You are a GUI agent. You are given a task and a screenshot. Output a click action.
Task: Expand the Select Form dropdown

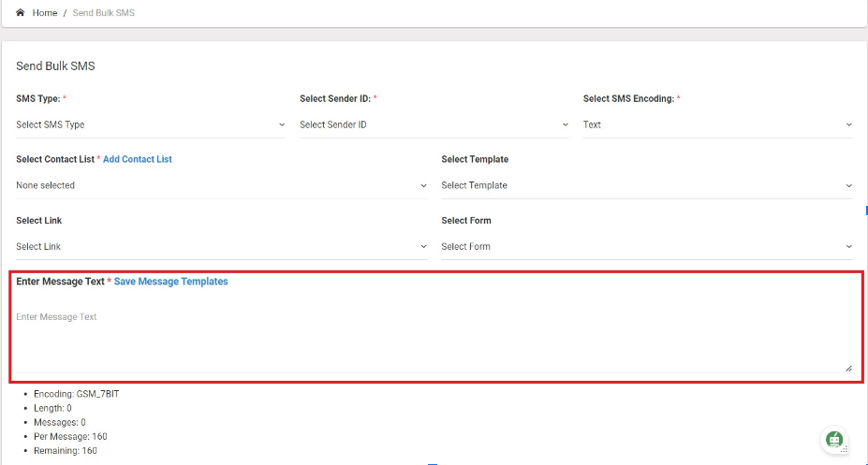pos(647,247)
